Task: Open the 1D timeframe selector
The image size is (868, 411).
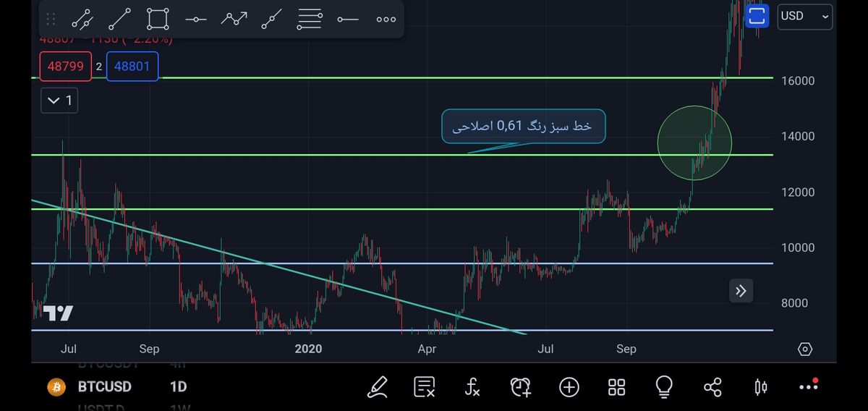Action: (178, 387)
